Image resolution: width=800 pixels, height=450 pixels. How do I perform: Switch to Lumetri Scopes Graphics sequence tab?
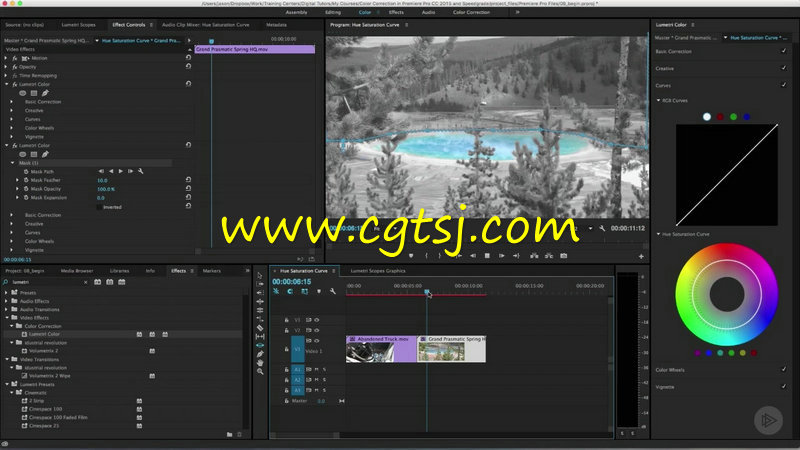(378, 271)
